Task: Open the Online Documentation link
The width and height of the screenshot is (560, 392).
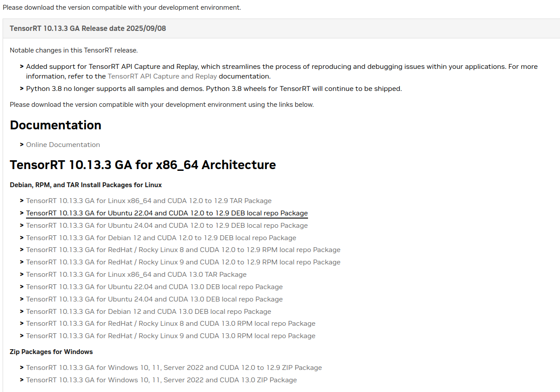Action: [63, 145]
